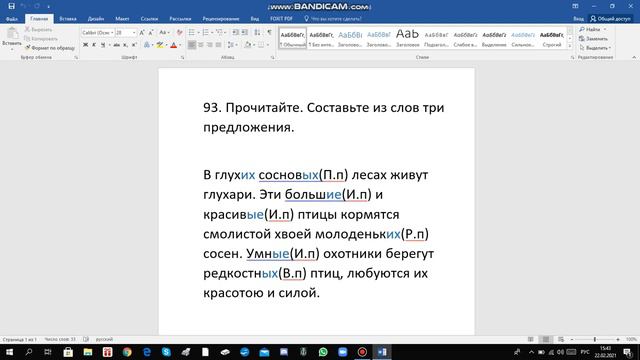Open the Ссылки ribbon tab
The width and height of the screenshot is (640, 360).
click(149, 19)
